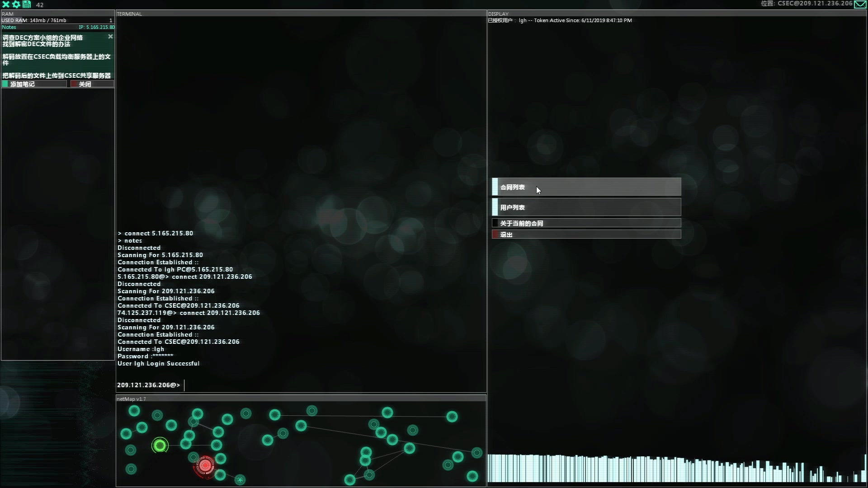Save session with the floppy disk icon
Screen dimensions: 868x488
(27, 5)
